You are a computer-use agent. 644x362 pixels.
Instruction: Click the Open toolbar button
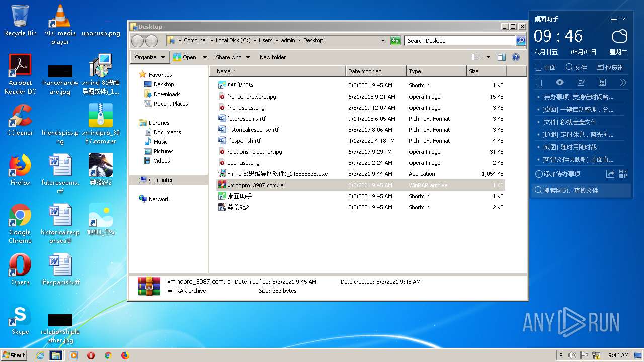pyautogui.click(x=185, y=57)
